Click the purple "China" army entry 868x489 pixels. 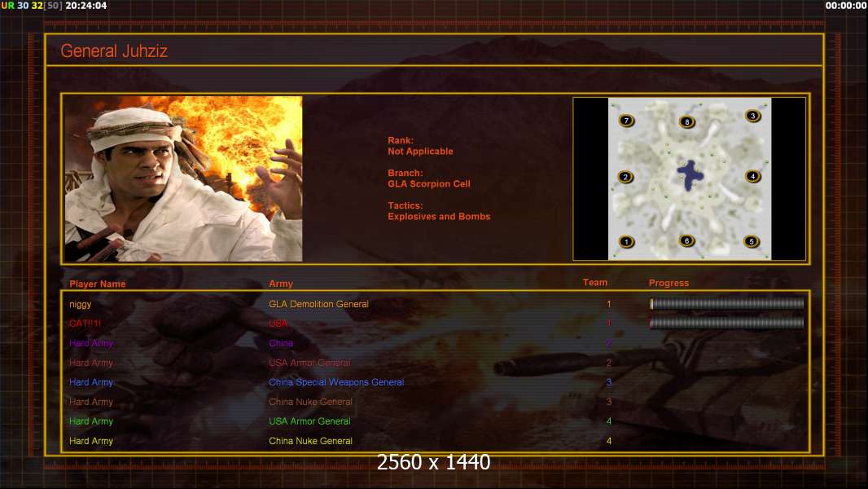point(281,343)
